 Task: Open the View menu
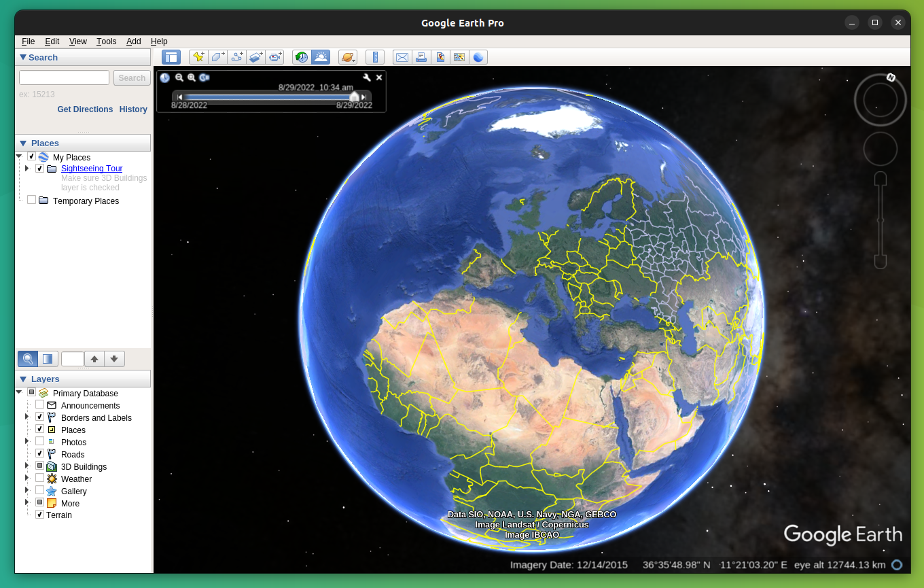pyautogui.click(x=78, y=41)
